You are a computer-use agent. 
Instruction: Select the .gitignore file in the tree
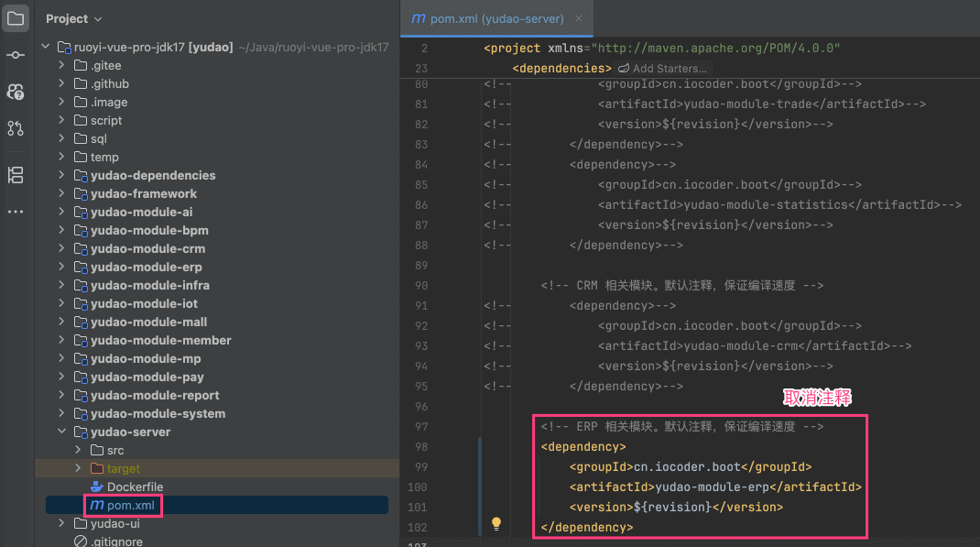coord(116,541)
